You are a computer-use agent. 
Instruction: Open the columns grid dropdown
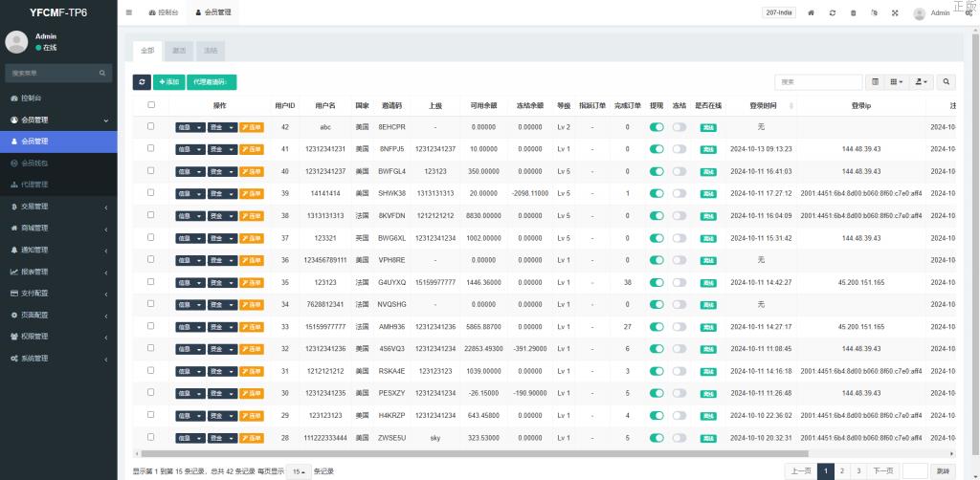pyautogui.click(x=897, y=82)
